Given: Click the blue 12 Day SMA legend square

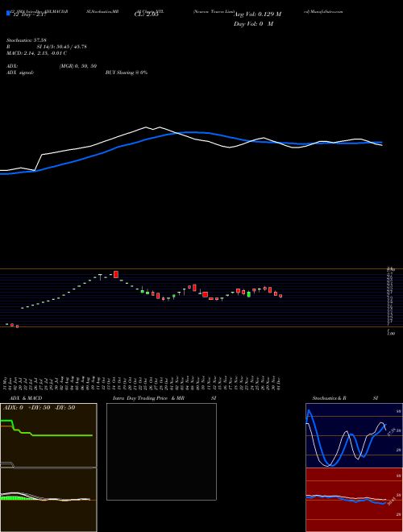Looking at the screenshot, I should click(x=8, y=13).
